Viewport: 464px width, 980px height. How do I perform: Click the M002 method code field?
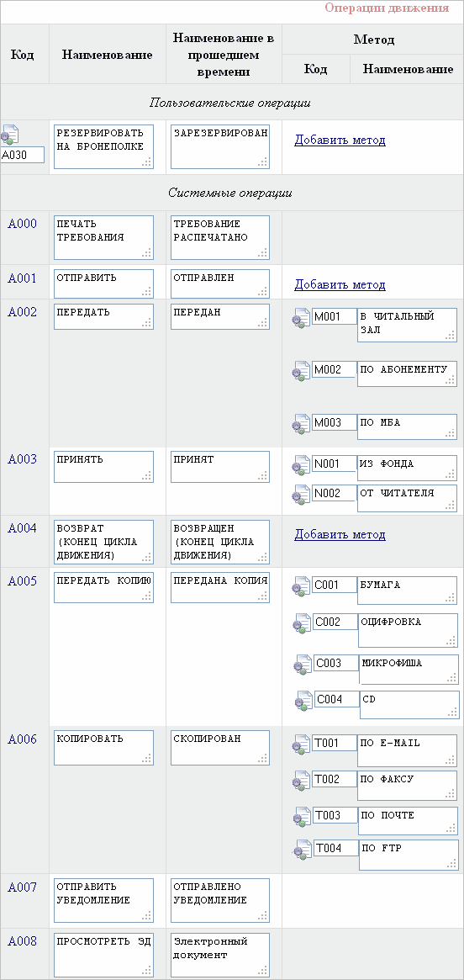pos(334,369)
